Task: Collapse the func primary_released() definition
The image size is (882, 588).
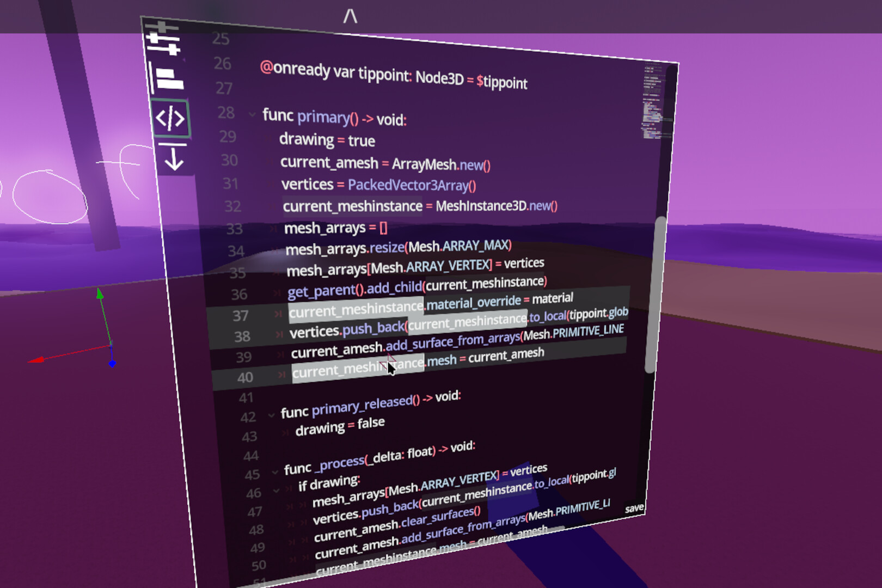Action: [272, 414]
